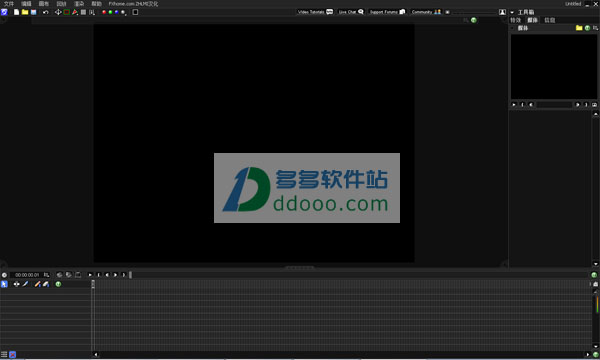
Task: Click the timeline horizontal scroll left arrow
Action: (x=96, y=355)
